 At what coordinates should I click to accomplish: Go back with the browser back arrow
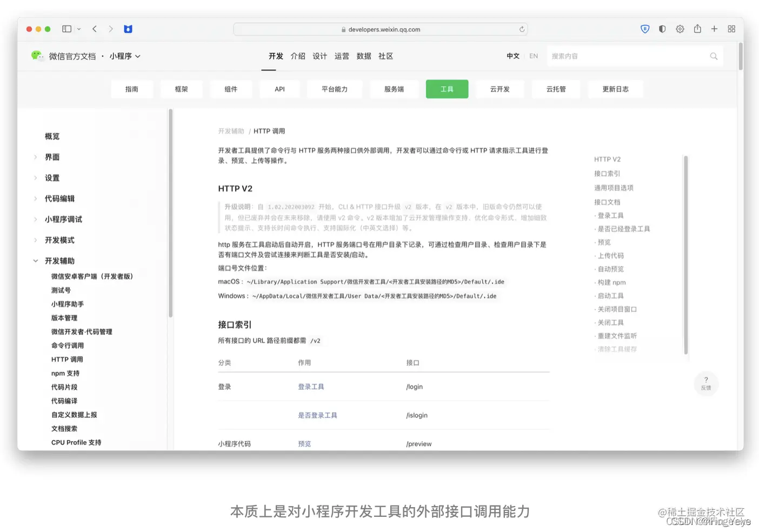(x=95, y=29)
